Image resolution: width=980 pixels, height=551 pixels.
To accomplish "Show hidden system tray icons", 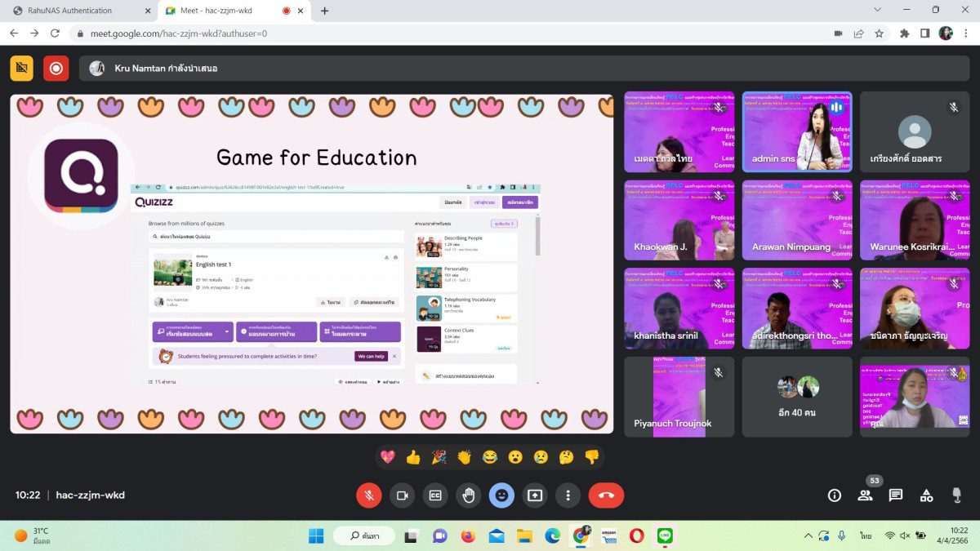I will tap(808, 535).
